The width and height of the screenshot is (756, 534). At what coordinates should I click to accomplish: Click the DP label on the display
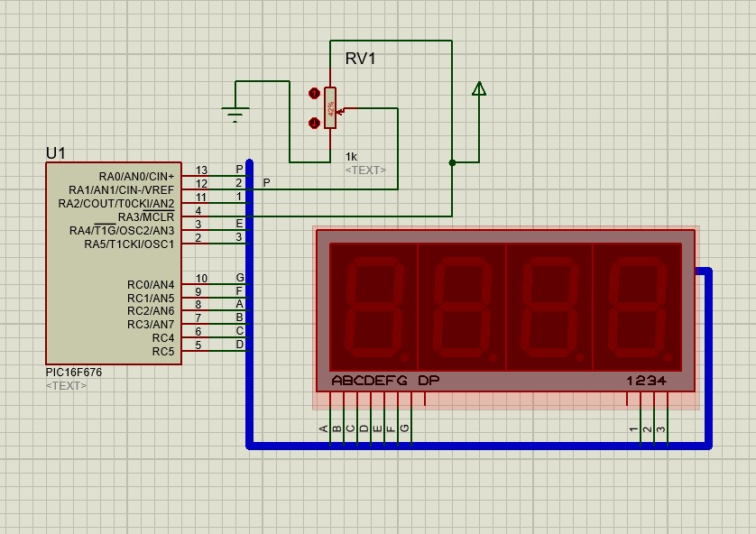point(429,381)
